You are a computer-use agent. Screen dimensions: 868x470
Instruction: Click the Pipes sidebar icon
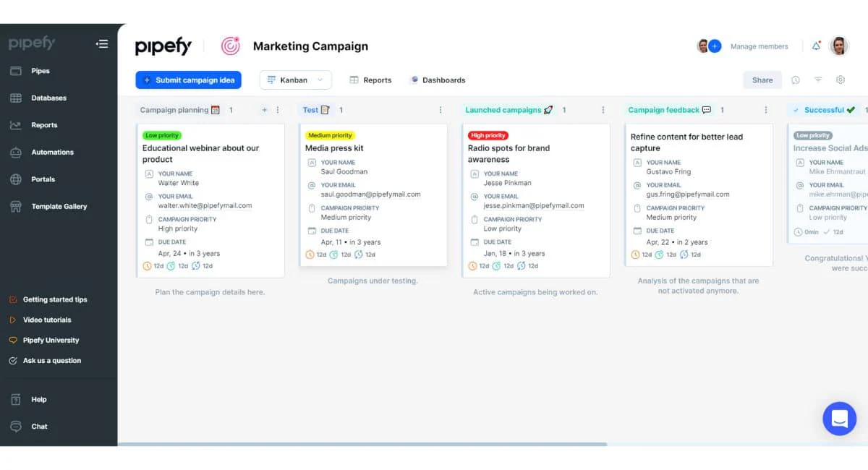[15, 71]
